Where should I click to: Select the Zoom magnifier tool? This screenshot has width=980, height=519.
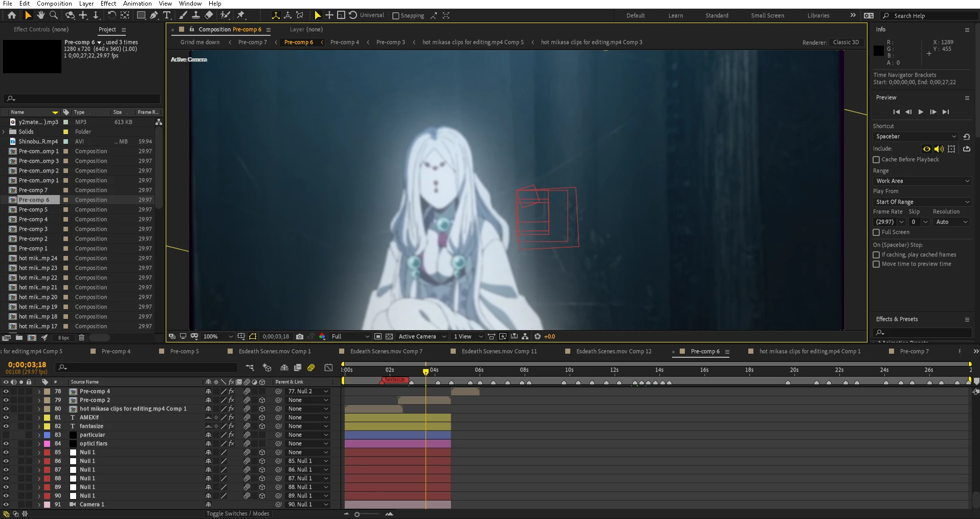(x=54, y=15)
